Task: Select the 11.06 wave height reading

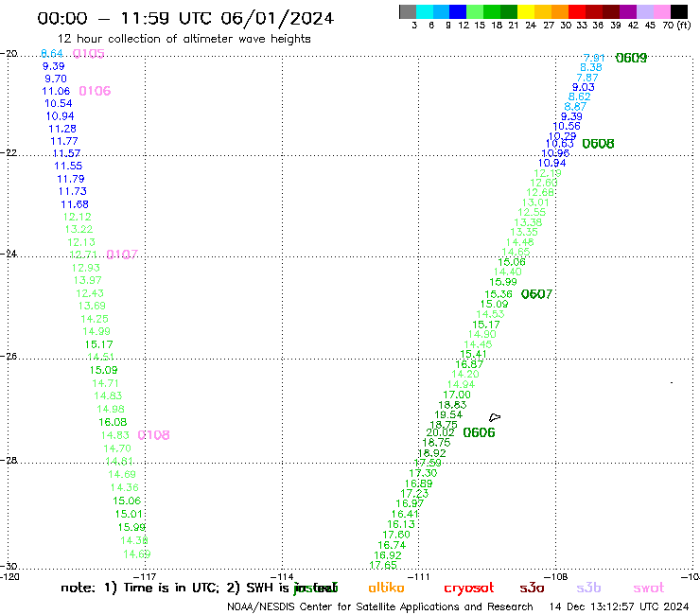Action: (x=56, y=91)
